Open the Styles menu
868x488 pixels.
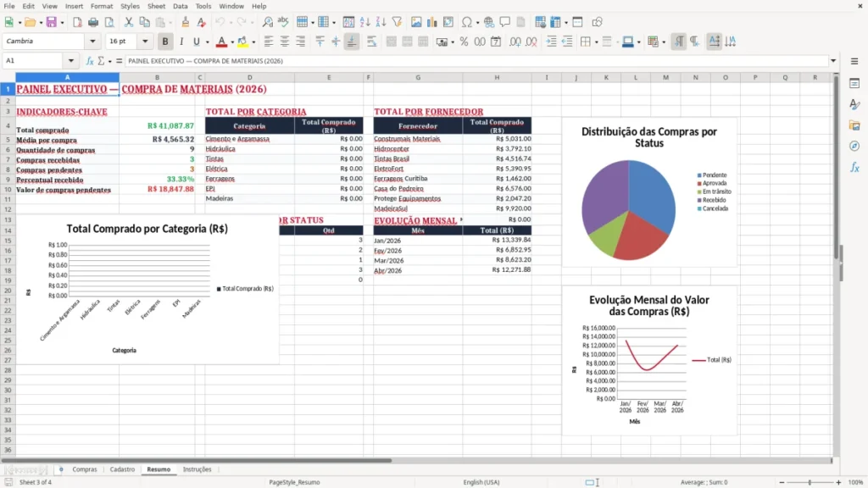point(130,6)
